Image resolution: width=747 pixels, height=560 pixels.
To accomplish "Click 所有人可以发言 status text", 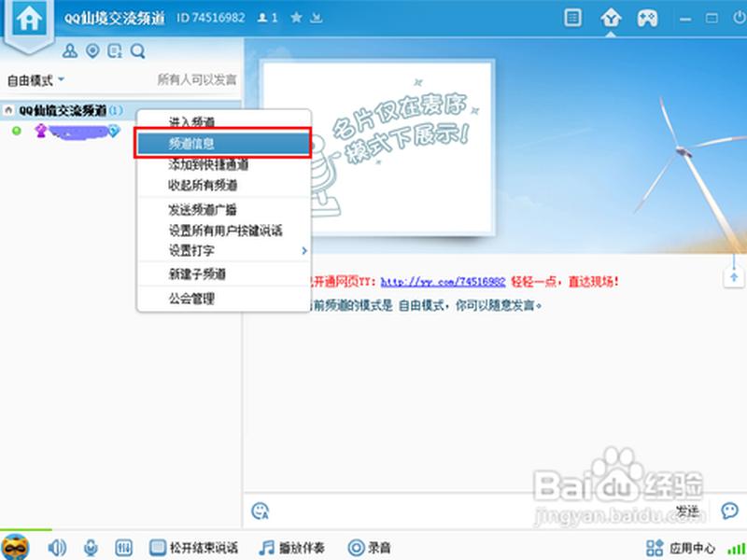I will [197, 79].
